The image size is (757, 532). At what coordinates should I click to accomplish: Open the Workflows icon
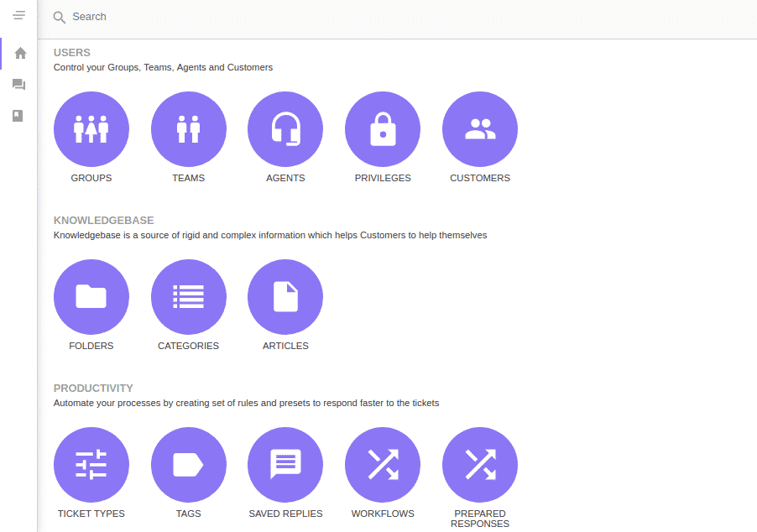click(383, 465)
